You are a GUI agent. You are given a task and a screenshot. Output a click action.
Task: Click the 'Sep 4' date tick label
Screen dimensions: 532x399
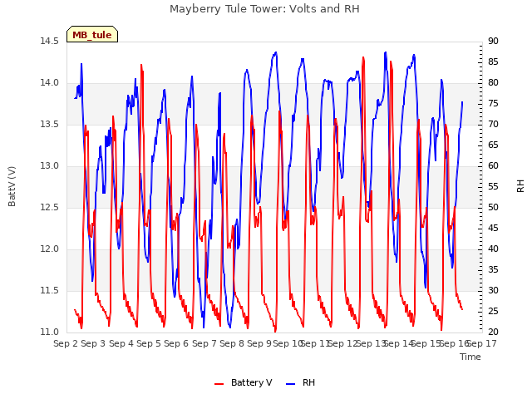point(121,343)
